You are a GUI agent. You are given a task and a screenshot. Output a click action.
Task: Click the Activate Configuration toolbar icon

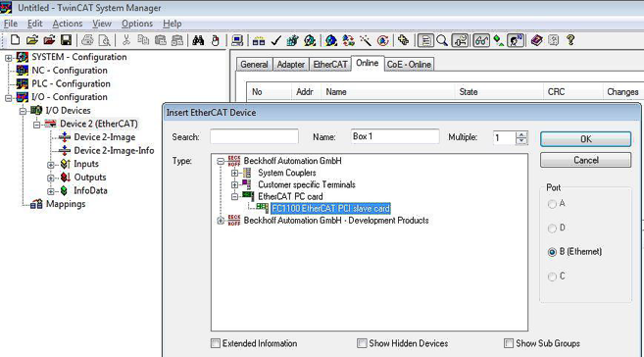pos(292,40)
